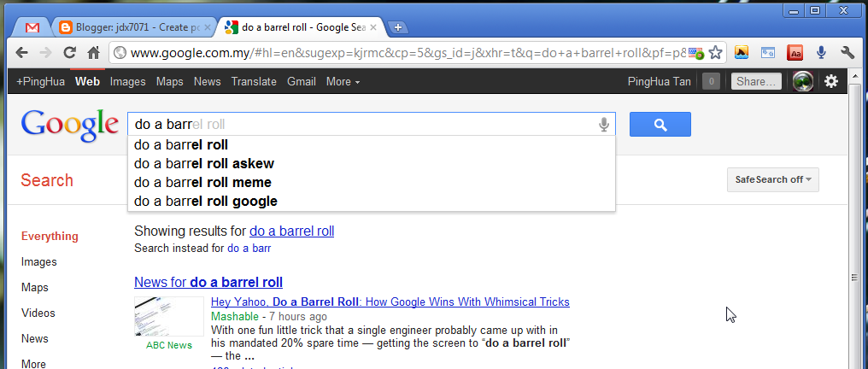This screenshot has width=868, height=369.
Task: Open a new tab with the plus button
Action: [397, 27]
